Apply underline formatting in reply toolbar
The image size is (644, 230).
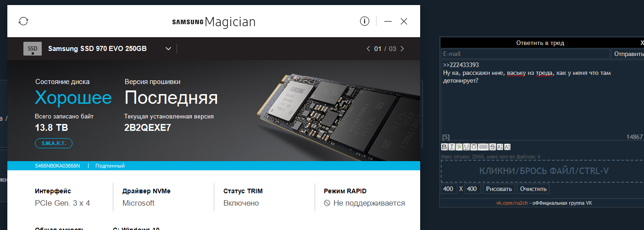pos(466,147)
